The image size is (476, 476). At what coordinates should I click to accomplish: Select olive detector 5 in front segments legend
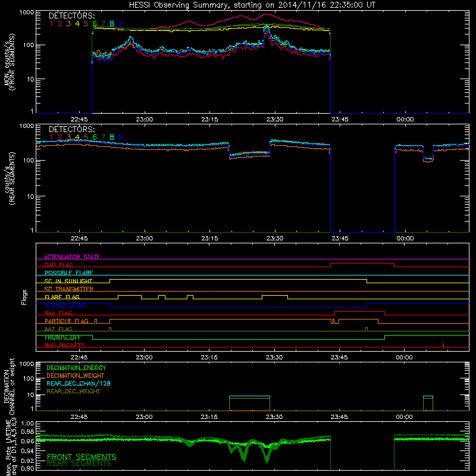point(86,23)
